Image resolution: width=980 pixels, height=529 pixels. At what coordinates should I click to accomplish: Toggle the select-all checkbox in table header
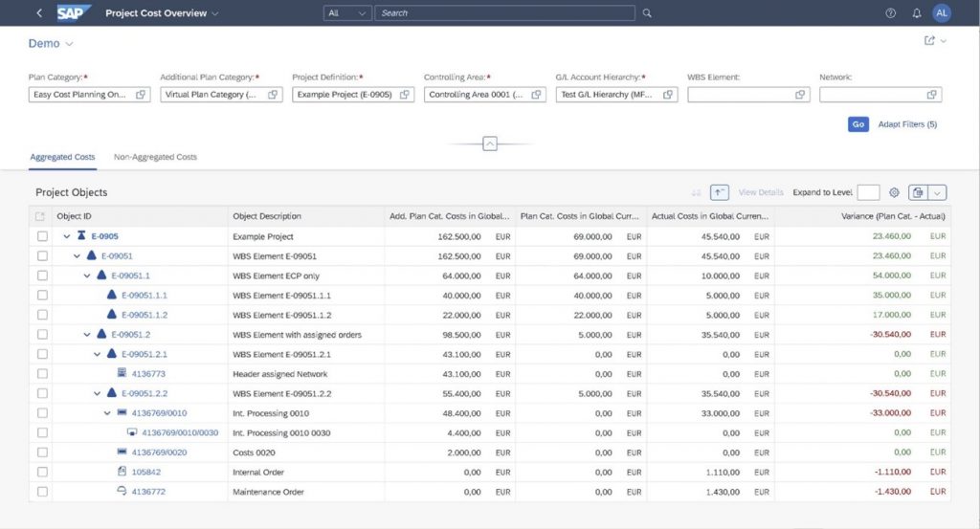pyautogui.click(x=40, y=216)
